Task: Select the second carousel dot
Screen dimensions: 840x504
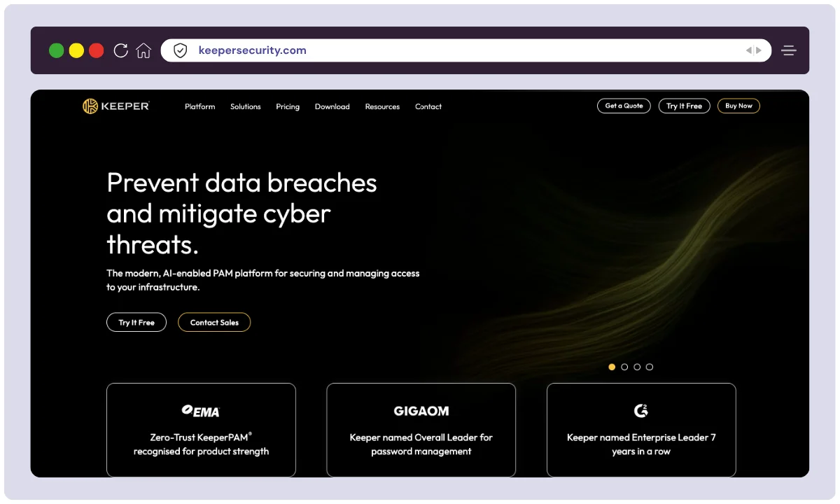Action: [624, 367]
